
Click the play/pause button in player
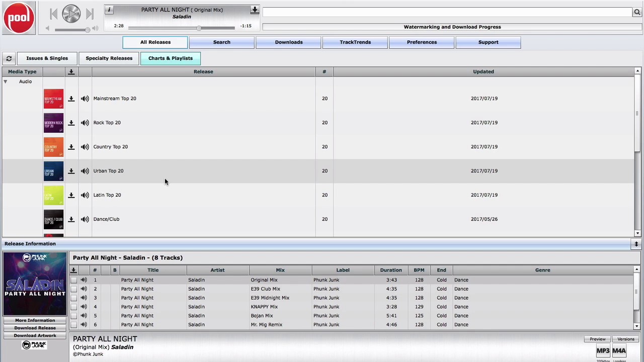pyautogui.click(x=71, y=14)
